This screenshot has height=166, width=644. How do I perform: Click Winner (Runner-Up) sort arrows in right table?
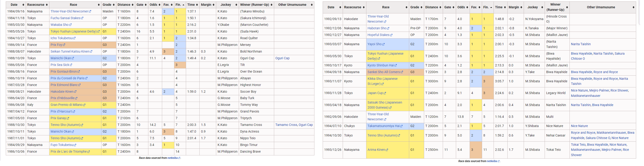tap(567, 7)
